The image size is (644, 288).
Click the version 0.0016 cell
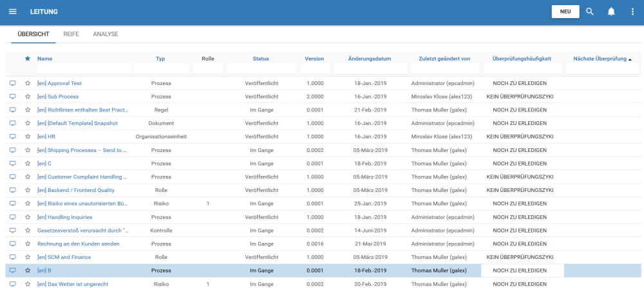click(315, 244)
